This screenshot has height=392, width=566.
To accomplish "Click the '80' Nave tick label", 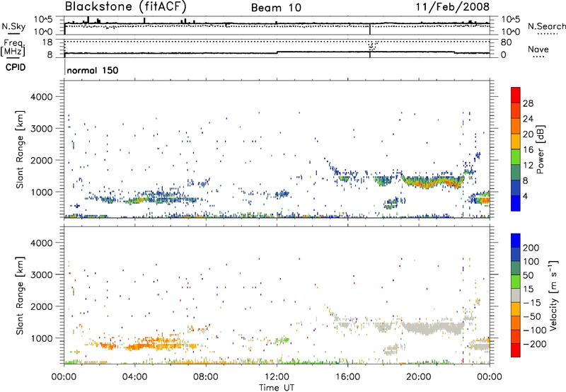I will (x=506, y=42).
